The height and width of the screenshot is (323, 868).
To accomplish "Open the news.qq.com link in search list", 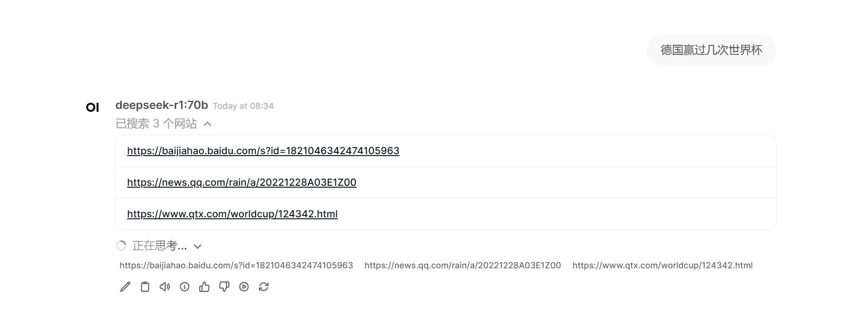I will (242, 182).
